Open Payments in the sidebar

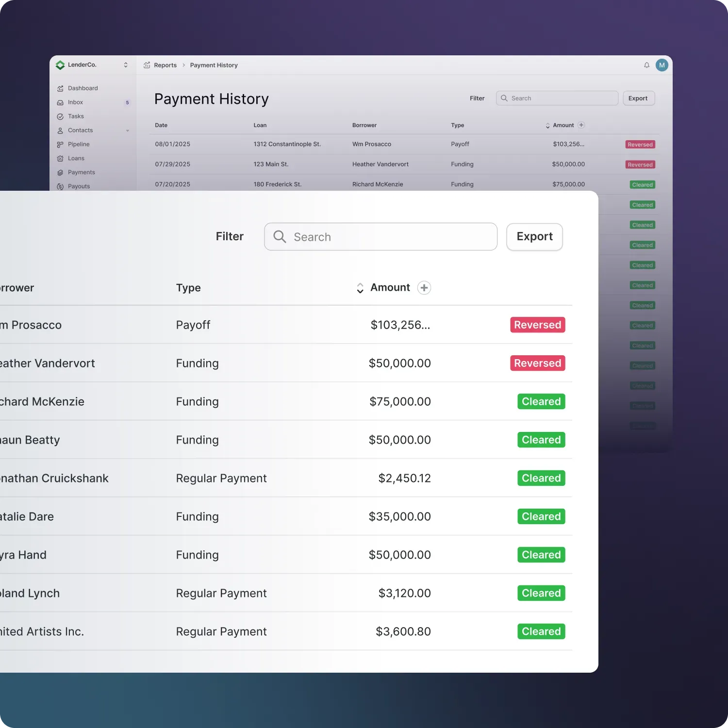[81, 173]
